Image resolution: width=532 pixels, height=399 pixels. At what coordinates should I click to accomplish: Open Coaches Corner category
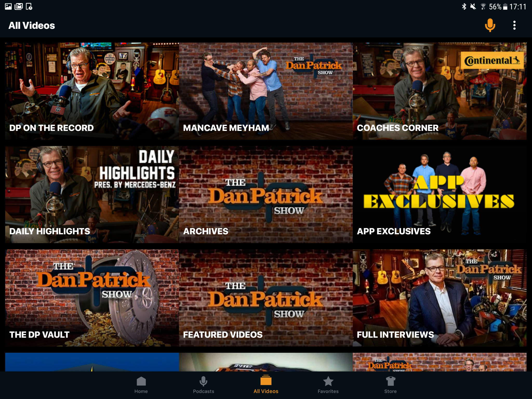(440, 91)
